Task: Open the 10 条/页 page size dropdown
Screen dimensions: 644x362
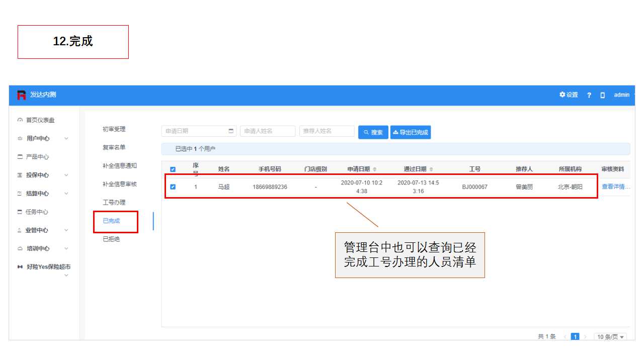Action: (611, 337)
